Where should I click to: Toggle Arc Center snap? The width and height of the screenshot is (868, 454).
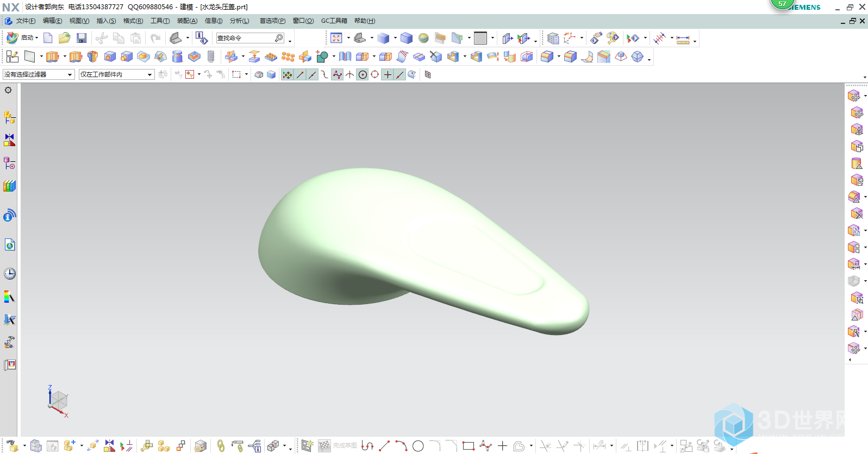(363, 74)
